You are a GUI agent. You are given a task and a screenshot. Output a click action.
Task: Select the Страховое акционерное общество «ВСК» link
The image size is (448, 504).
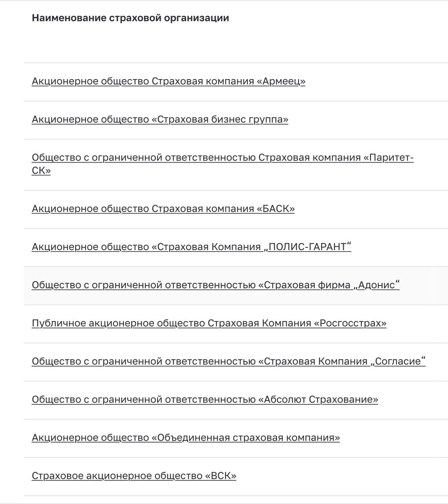coord(134,476)
